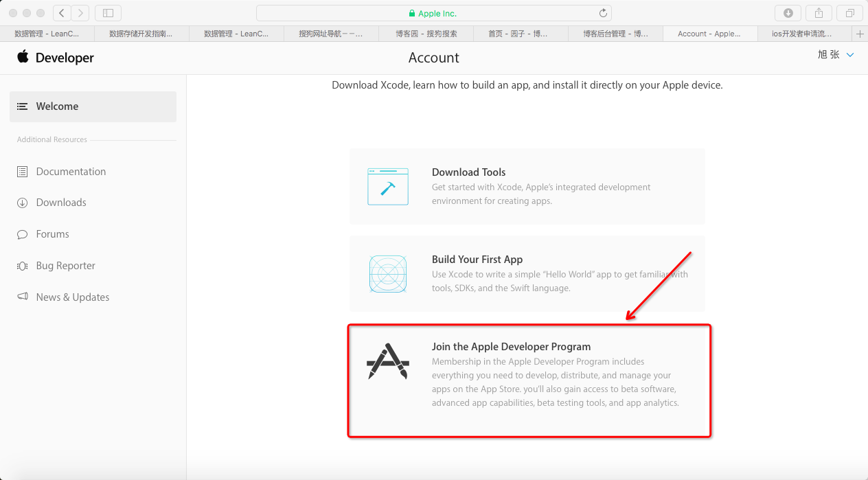Go to Forums in the sidebar
This screenshot has width=868, height=480.
[x=53, y=234]
